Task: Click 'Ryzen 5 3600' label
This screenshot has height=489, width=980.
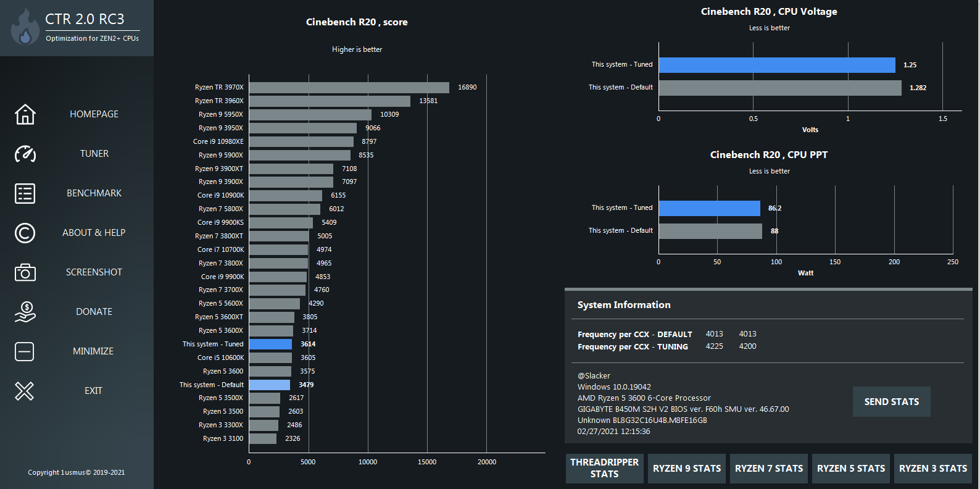Action: [223, 371]
